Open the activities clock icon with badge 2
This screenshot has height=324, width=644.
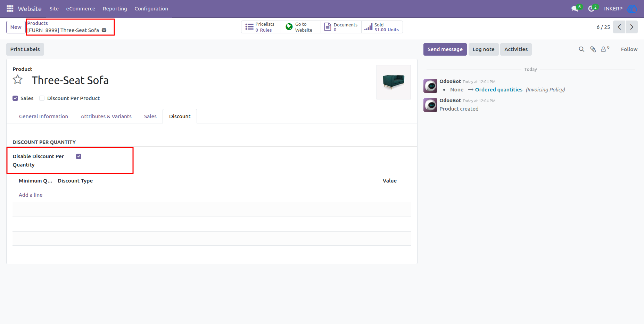tap(592, 8)
